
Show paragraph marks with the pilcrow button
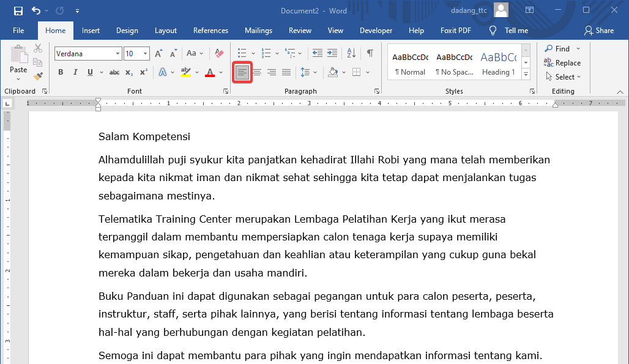(370, 53)
